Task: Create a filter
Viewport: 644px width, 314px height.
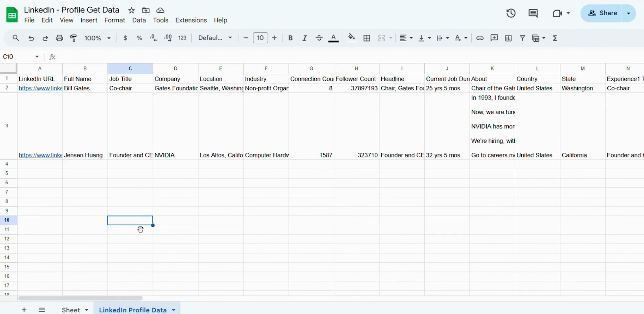Action: [x=522, y=38]
